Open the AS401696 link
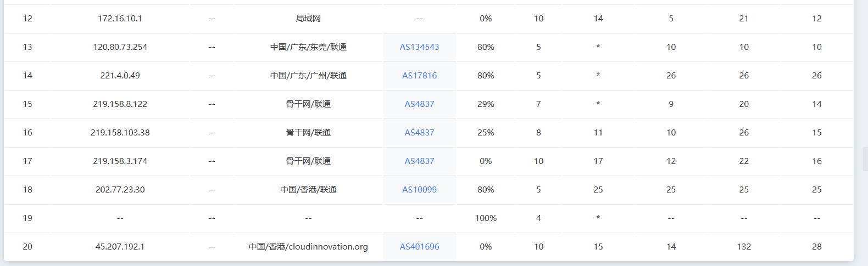Viewport: 868px width, 266px height. click(419, 247)
